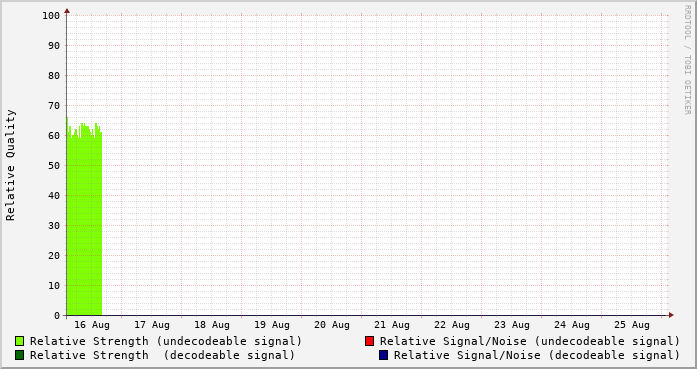
Task: Click the 16 Aug date label
Action: (x=92, y=325)
